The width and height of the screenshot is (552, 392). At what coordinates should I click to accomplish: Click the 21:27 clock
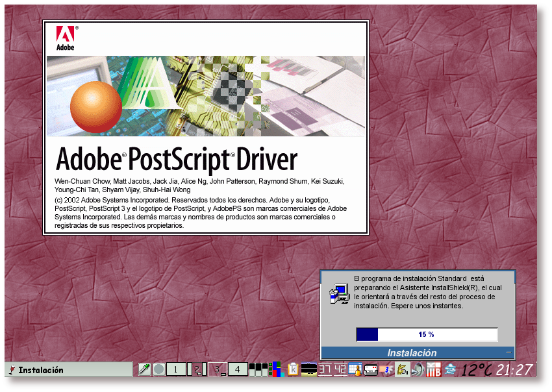514,370
